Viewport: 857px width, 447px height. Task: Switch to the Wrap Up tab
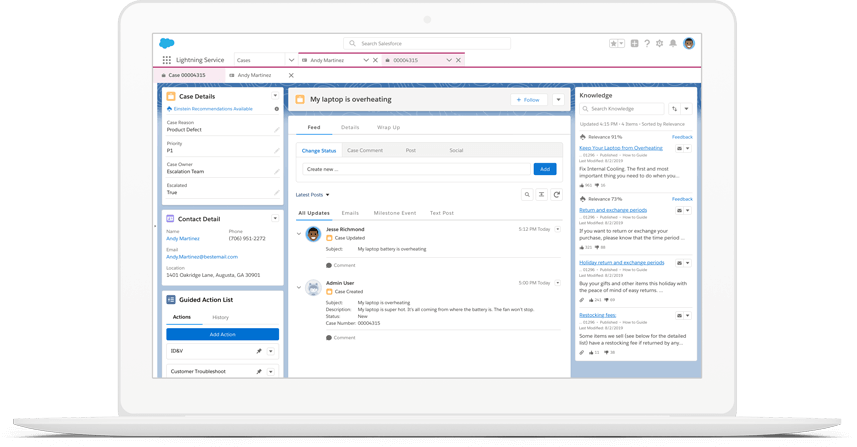tap(388, 128)
